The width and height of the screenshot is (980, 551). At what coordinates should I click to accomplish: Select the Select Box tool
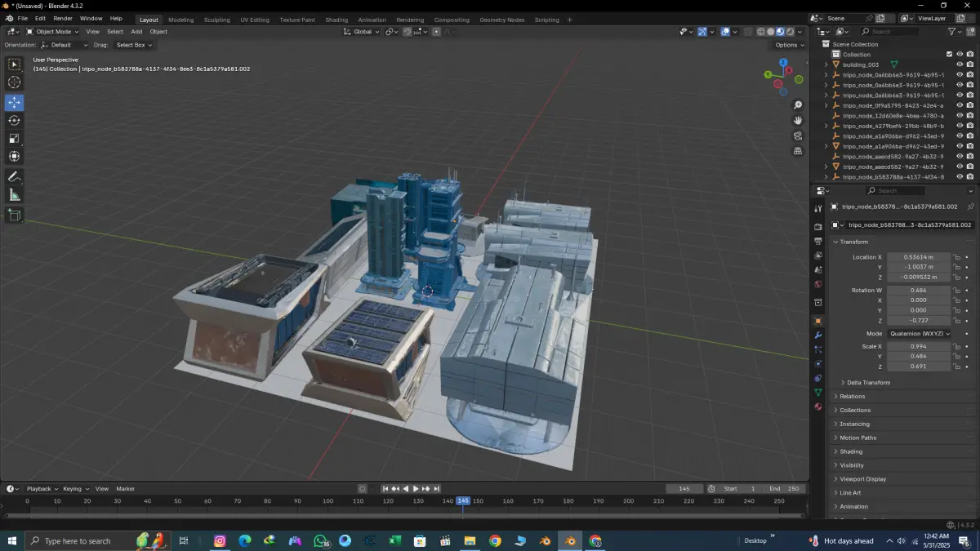pos(15,64)
